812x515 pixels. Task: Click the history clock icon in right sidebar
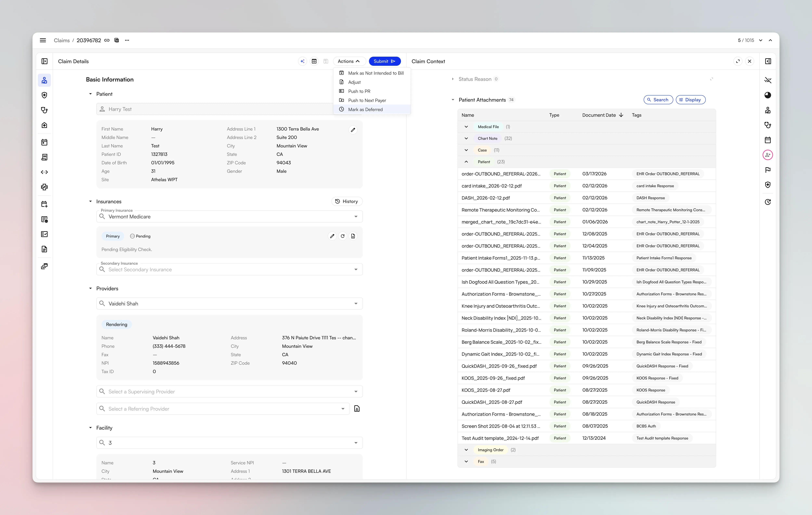tap(768, 202)
